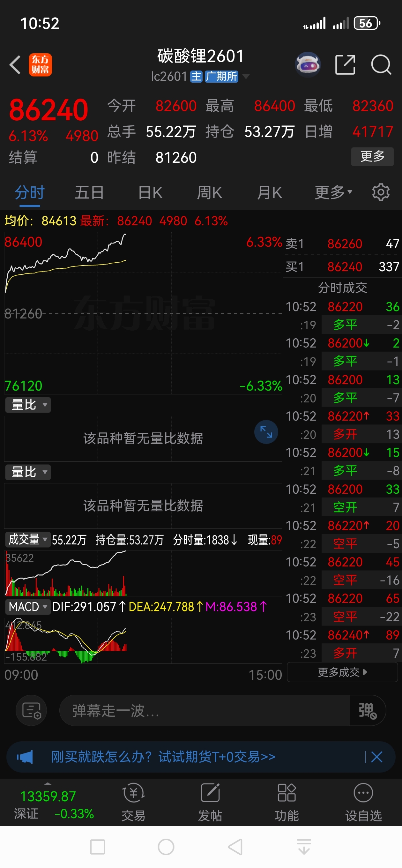Toggle 弹 danmaku display button
The image size is (402, 868).
click(367, 710)
